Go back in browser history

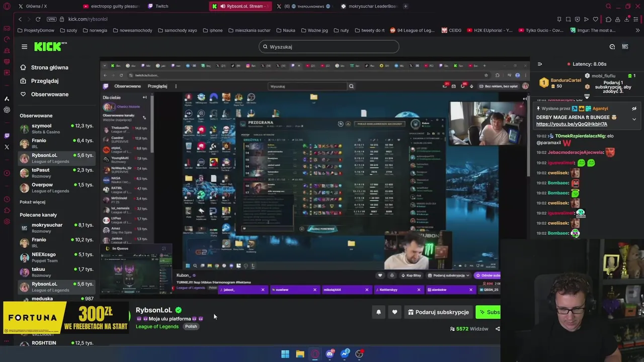[x=20, y=19]
